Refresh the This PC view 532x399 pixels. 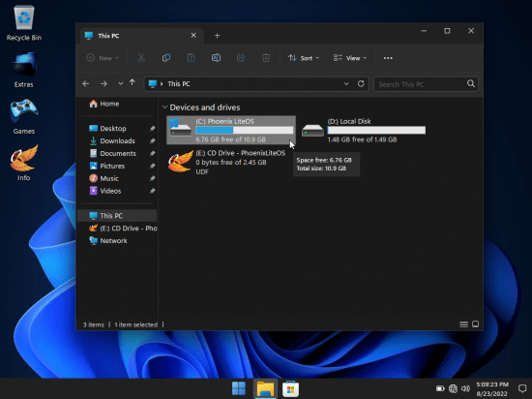click(x=361, y=83)
